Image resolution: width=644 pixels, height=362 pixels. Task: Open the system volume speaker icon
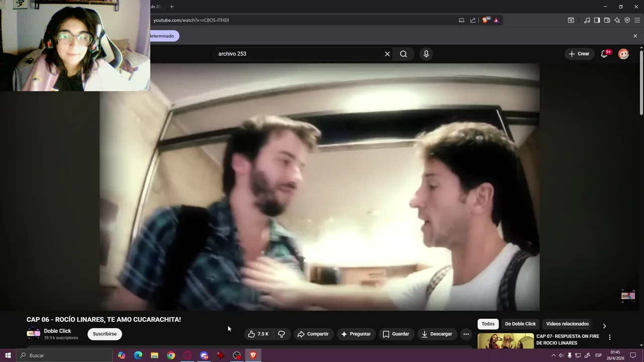[x=561, y=355]
